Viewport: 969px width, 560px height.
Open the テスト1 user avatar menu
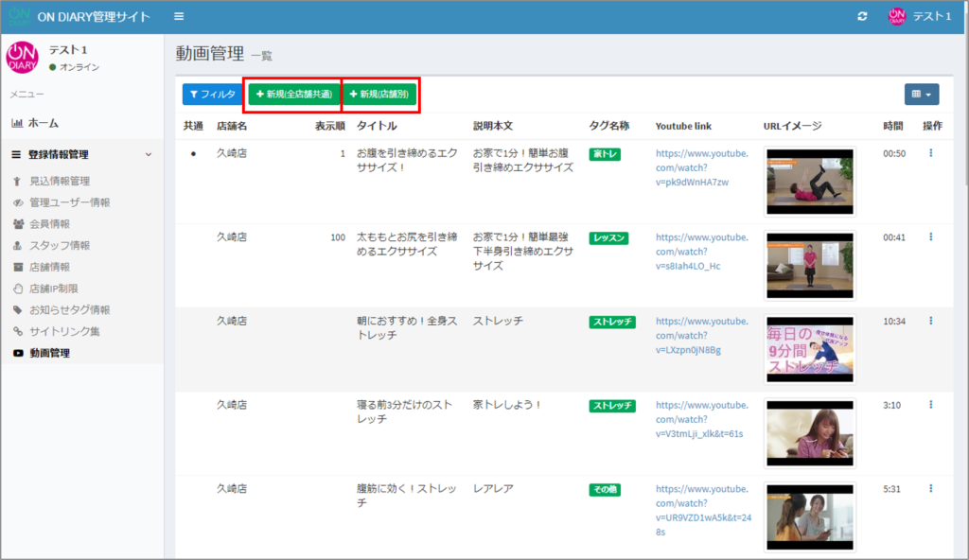coord(919,17)
